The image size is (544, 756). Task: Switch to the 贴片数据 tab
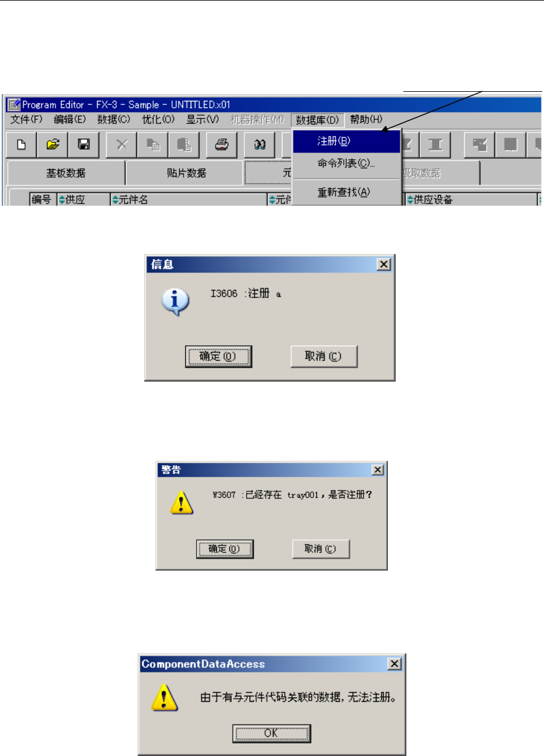point(184,173)
